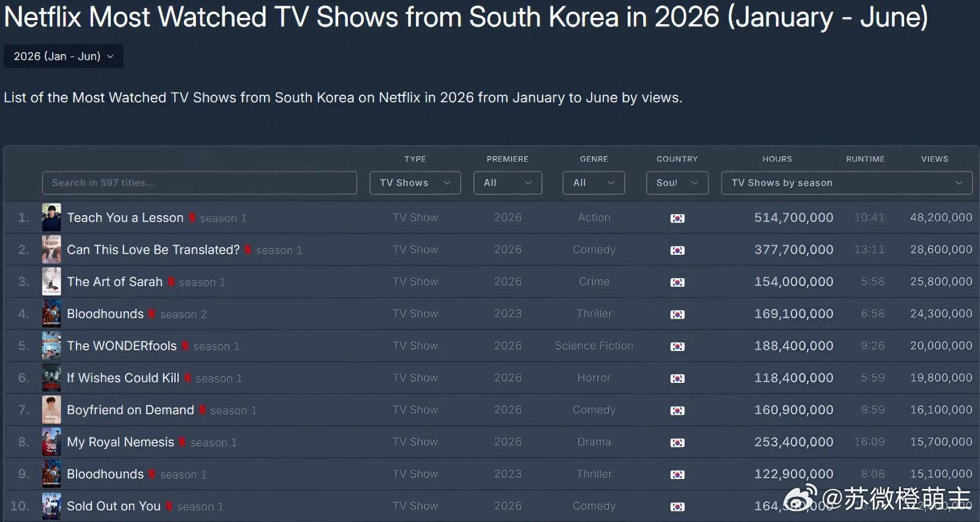This screenshot has width=980, height=522.
Task: Click the flag icon in Bloodhounds season 1 row
Action: [x=677, y=475]
